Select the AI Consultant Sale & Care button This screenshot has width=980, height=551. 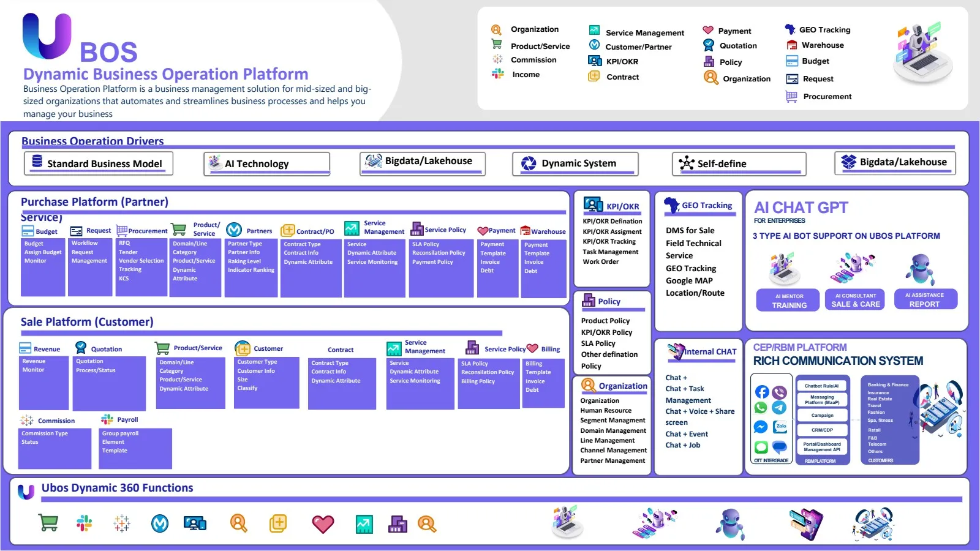click(856, 300)
